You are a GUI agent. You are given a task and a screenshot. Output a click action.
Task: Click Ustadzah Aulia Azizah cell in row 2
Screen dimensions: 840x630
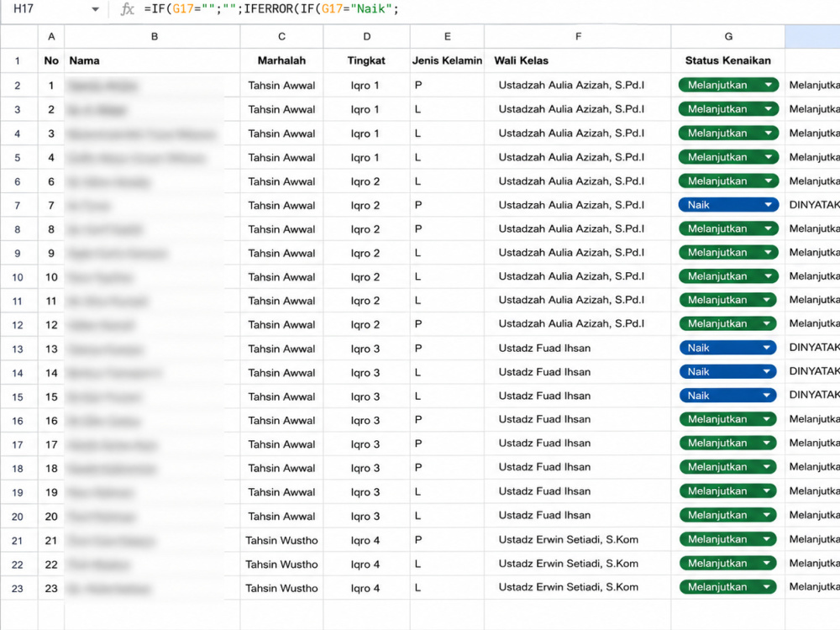click(578, 85)
